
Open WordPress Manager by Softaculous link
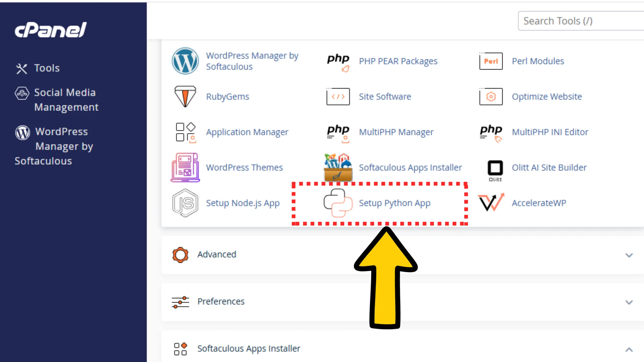[252, 61]
